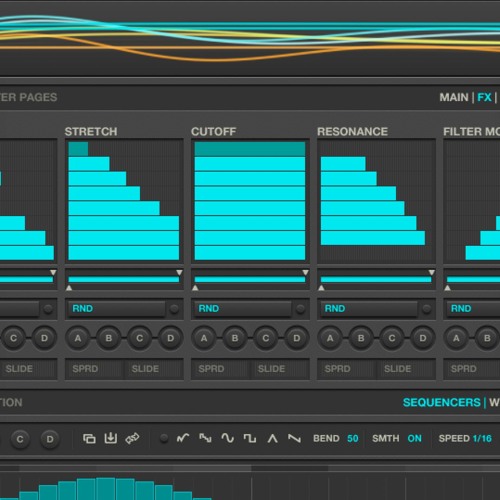
Task: Select snapshot B under Cutoff
Action: point(235,338)
